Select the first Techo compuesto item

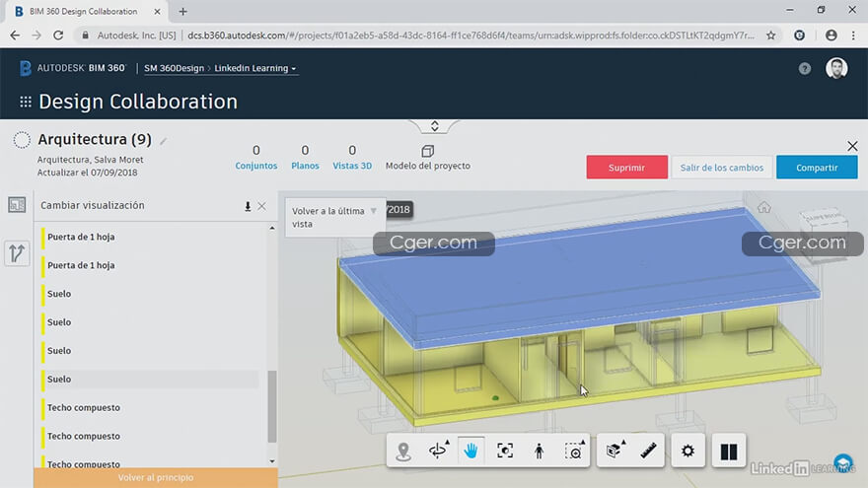click(150, 408)
